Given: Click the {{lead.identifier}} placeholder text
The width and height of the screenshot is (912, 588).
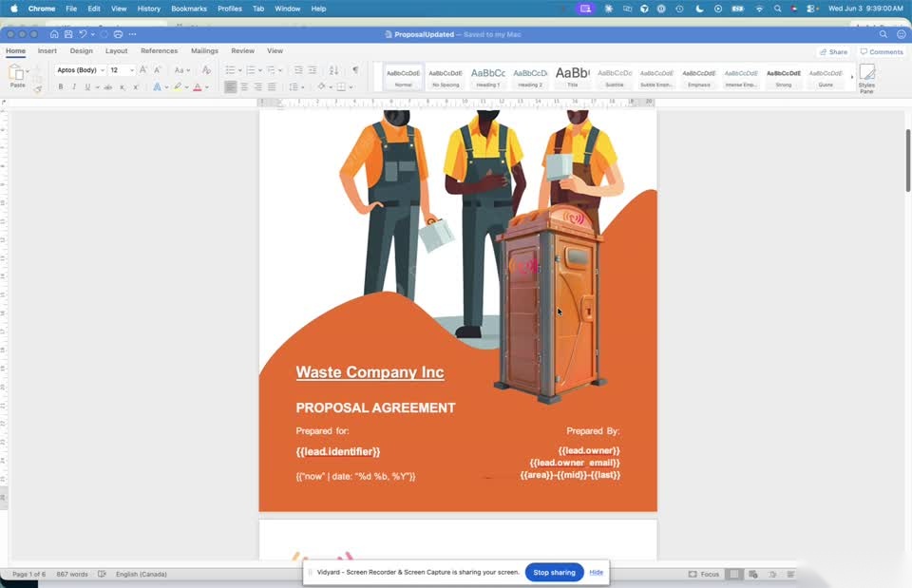Looking at the screenshot, I should click(x=338, y=451).
